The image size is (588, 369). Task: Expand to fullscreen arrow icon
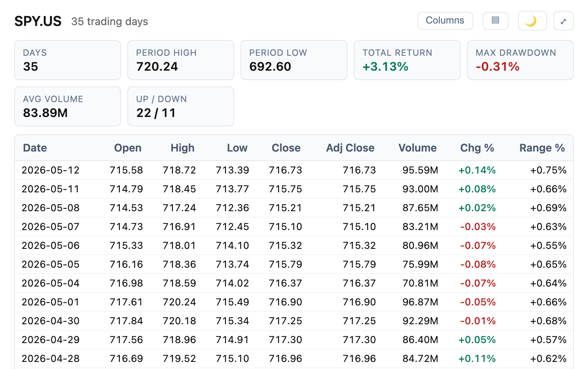(x=564, y=21)
